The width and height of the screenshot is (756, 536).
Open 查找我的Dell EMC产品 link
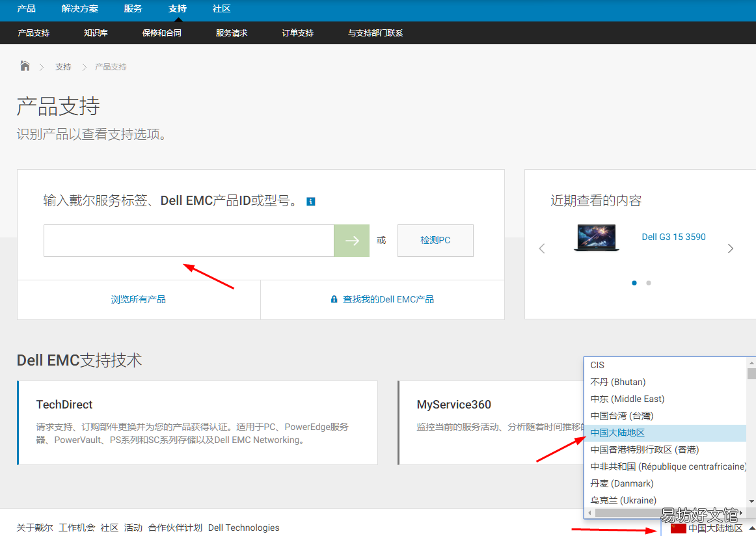coord(388,299)
